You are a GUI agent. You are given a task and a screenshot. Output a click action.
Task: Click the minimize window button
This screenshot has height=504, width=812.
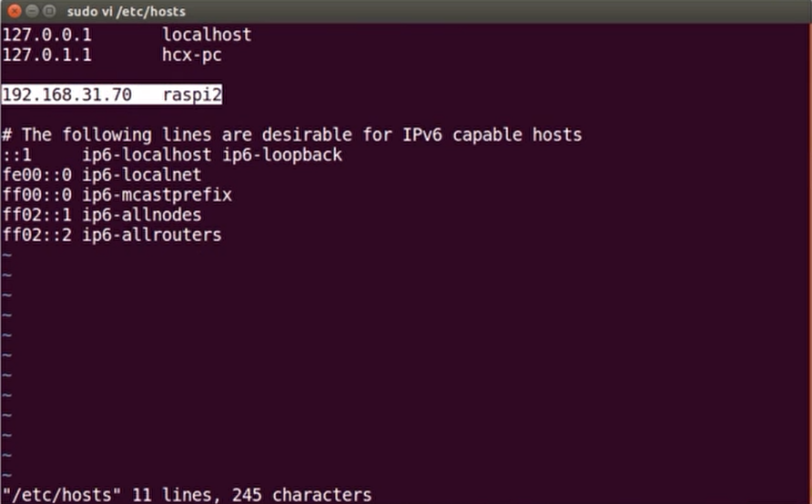[x=32, y=11]
